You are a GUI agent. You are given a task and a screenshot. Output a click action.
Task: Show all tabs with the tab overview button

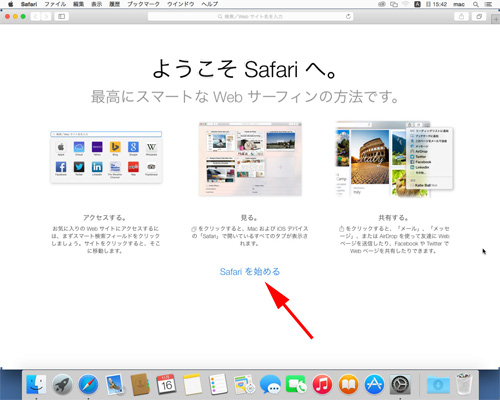pos(479,16)
